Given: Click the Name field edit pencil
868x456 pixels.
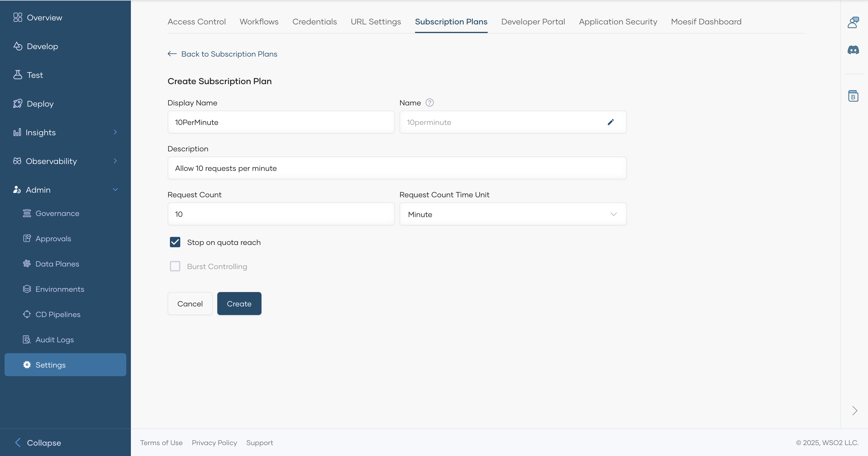Looking at the screenshot, I should pyautogui.click(x=611, y=122).
